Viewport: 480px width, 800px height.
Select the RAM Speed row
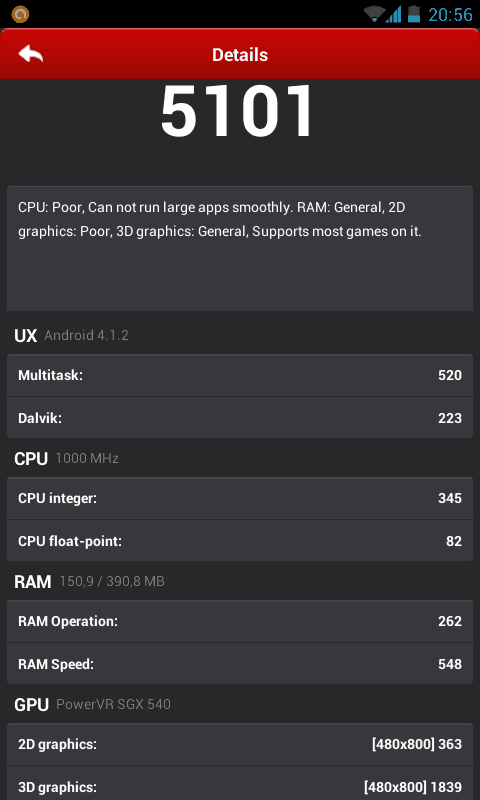pos(240,664)
